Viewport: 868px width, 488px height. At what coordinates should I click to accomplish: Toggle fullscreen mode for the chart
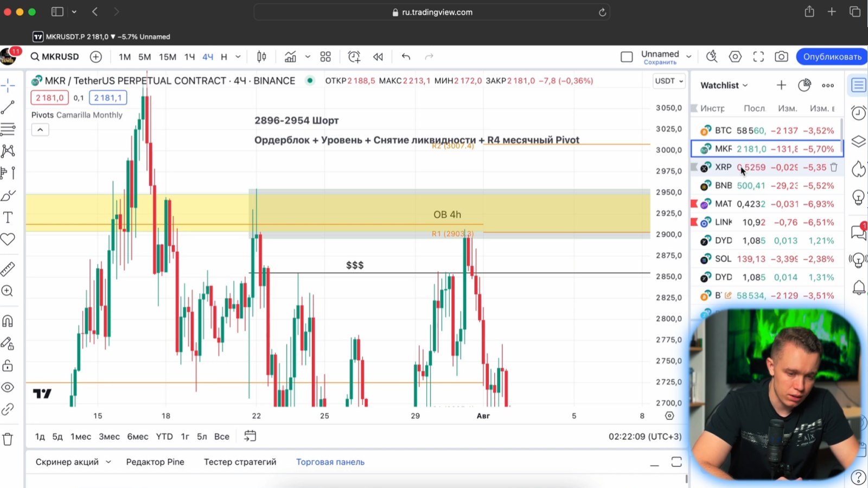point(758,57)
